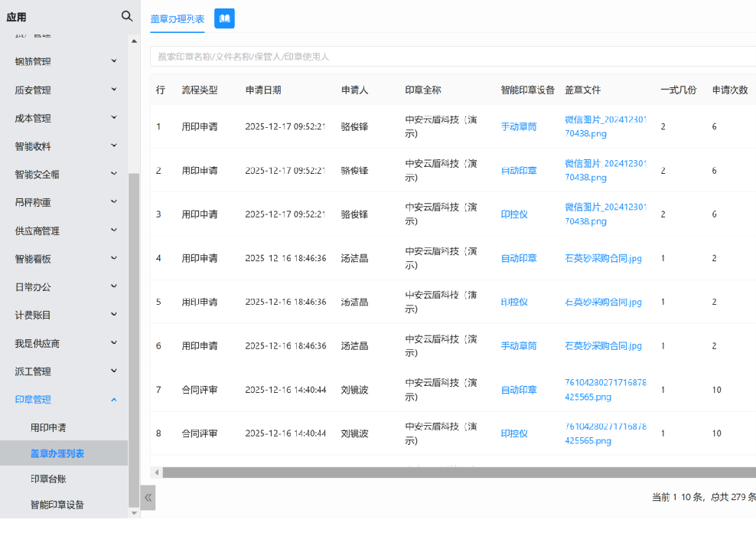The image size is (756, 546).
Task: Click 印控仪 device link in row 8
Action: 514,433
